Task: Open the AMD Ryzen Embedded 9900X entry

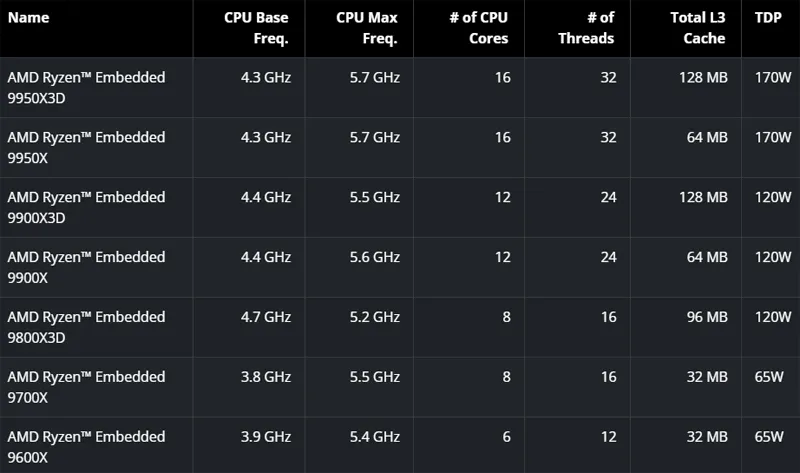Action: (x=86, y=267)
